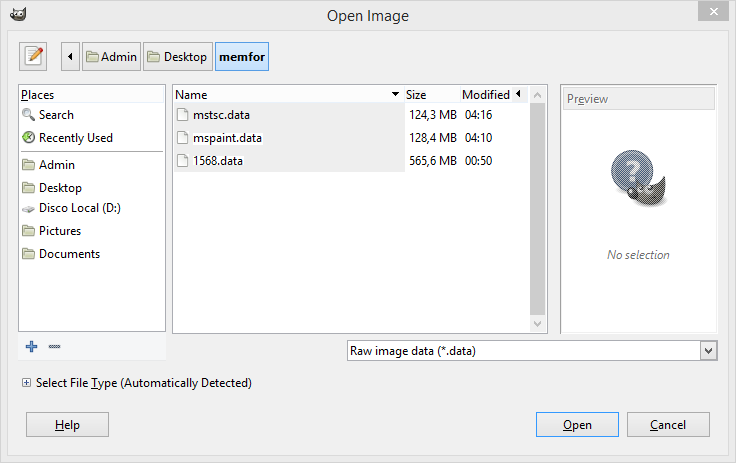Expand Select File Type section
Image resolution: width=736 pixels, height=463 pixels.
(x=26, y=383)
